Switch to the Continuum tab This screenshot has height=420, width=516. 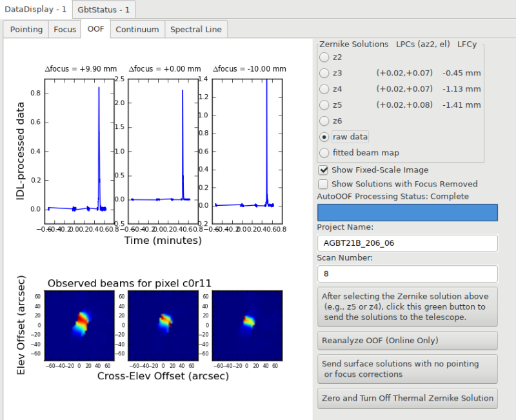(x=137, y=29)
